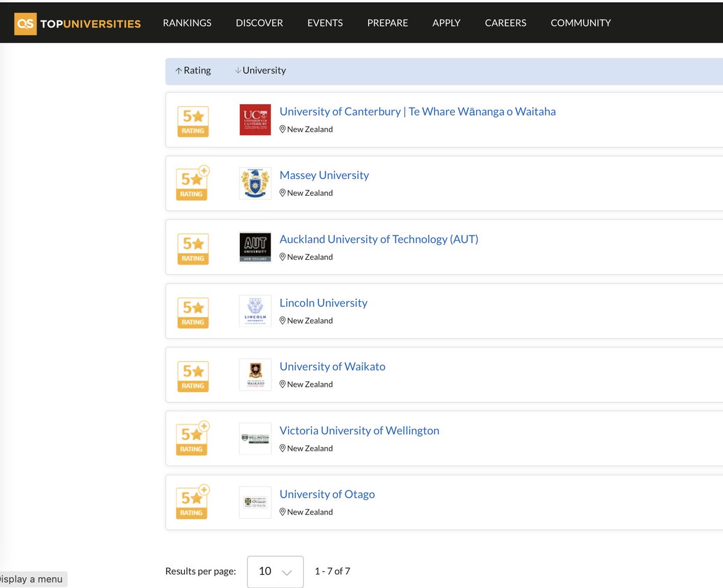Click Victoria University of Wellington rating badge

pos(193,439)
